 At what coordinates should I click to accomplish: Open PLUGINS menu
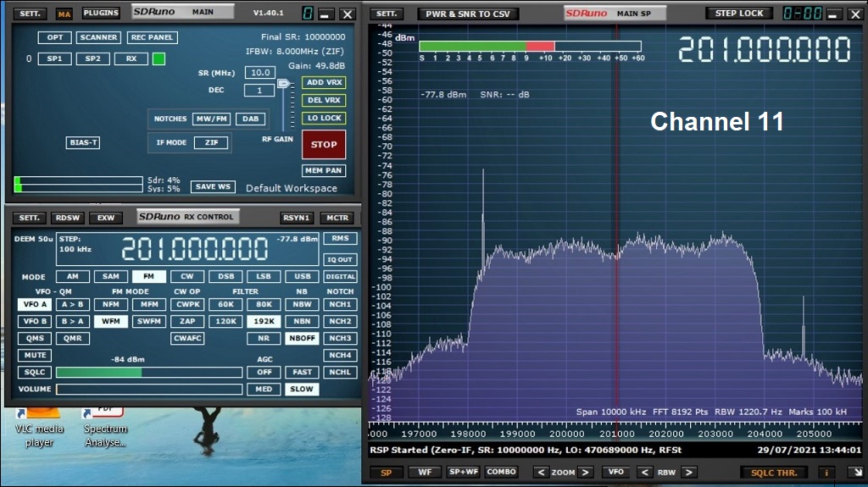point(101,13)
